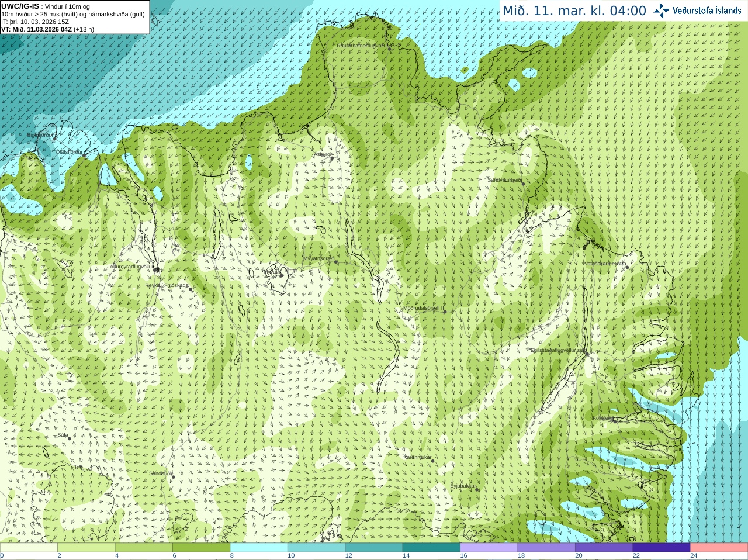Select the Egilsstaðaflugvöllur station marker
The height and width of the screenshot is (560, 748).
click(587, 354)
